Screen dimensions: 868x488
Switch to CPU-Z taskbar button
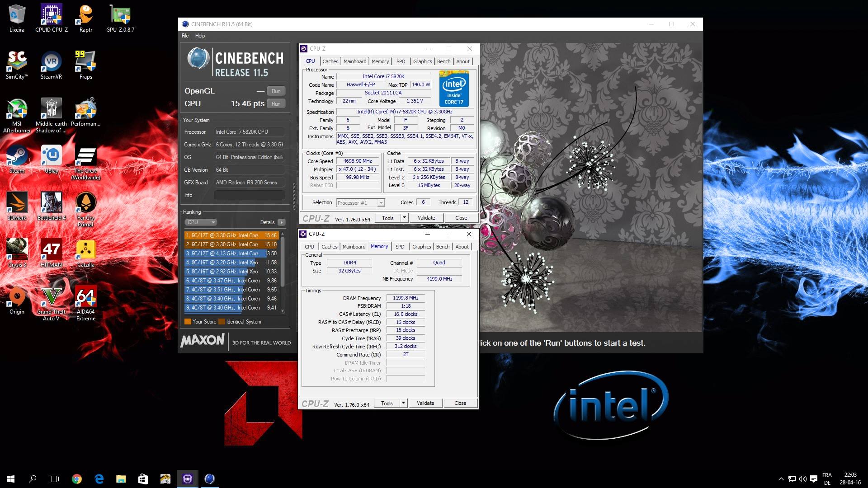tap(187, 479)
